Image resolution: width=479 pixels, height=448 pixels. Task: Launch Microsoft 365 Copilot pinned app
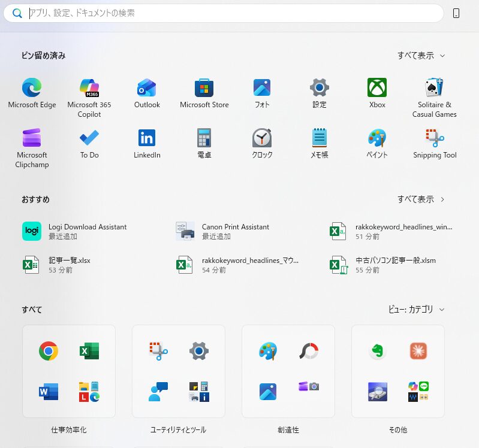pos(89,98)
